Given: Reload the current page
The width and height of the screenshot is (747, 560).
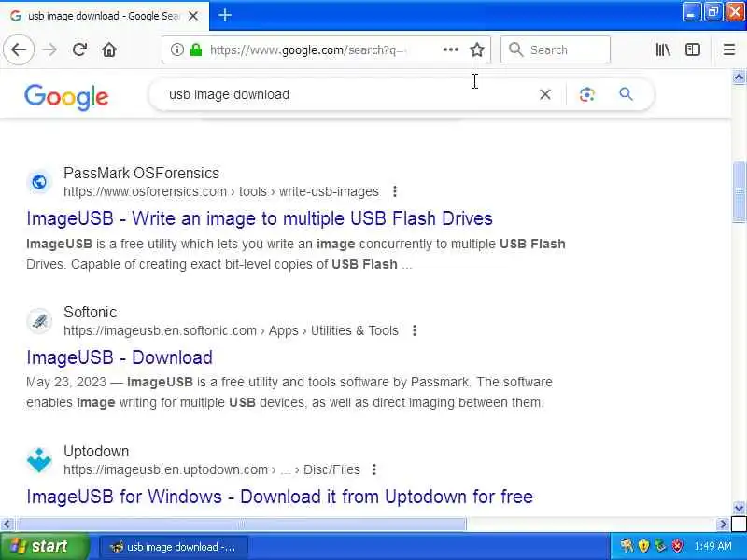Looking at the screenshot, I should 79,49.
